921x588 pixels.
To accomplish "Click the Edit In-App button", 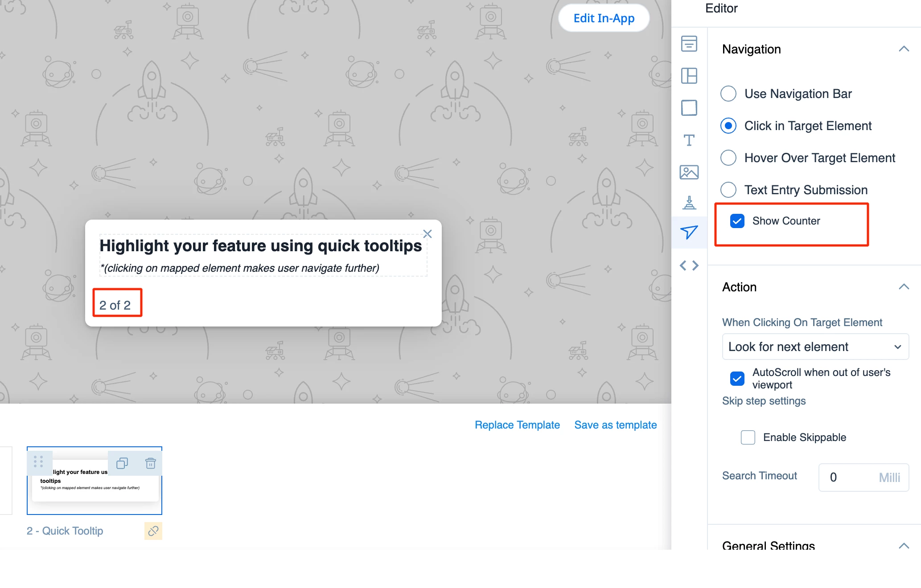I will pyautogui.click(x=604, y=18).
